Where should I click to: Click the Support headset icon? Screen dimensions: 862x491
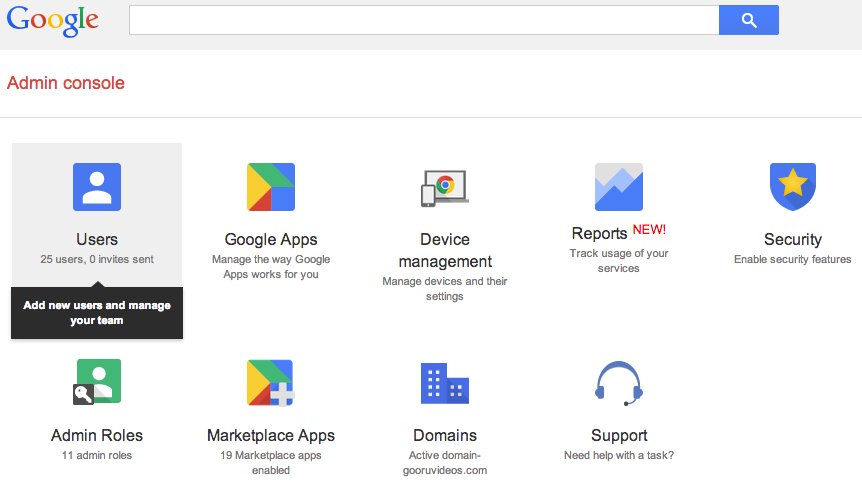click(618, 382)
